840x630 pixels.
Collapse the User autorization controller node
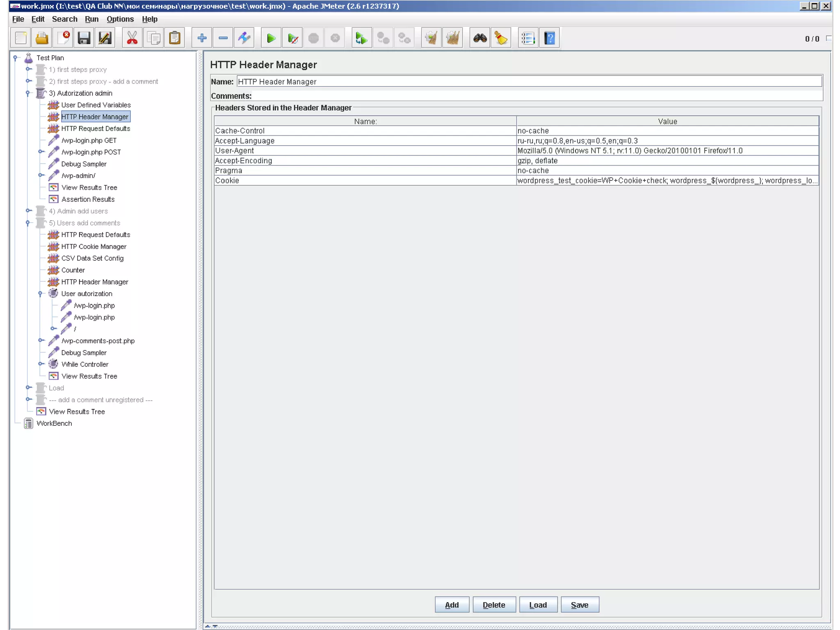pos(40,294)
